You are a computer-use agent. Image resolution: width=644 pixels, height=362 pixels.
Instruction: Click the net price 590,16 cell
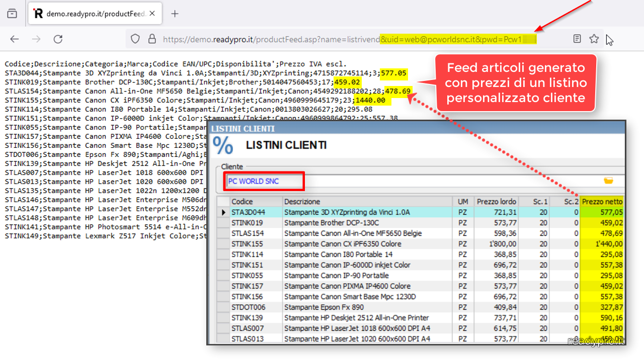[x=602, y=318]
